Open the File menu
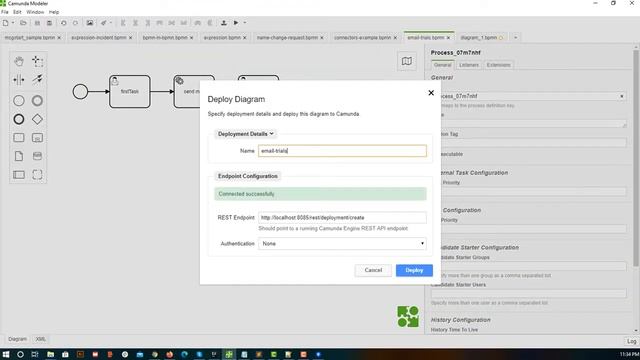This screenshot has height=360, width=640. (4, 12)
